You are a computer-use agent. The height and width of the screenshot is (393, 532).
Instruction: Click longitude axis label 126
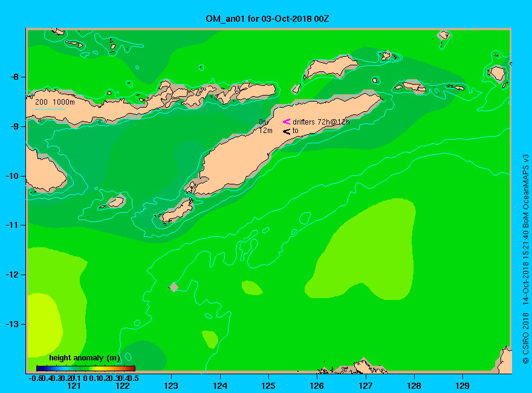[317, 386]
